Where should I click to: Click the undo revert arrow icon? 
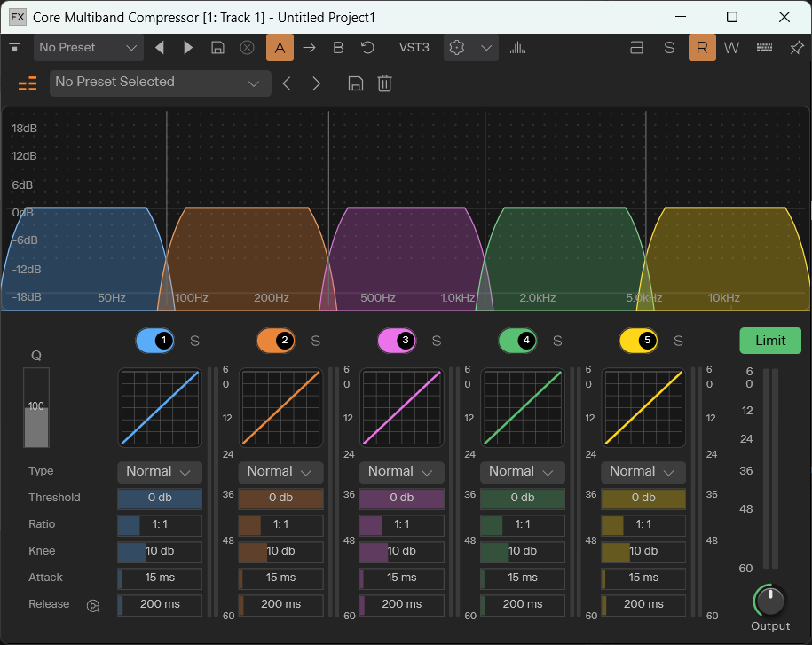tap(367, 48)
